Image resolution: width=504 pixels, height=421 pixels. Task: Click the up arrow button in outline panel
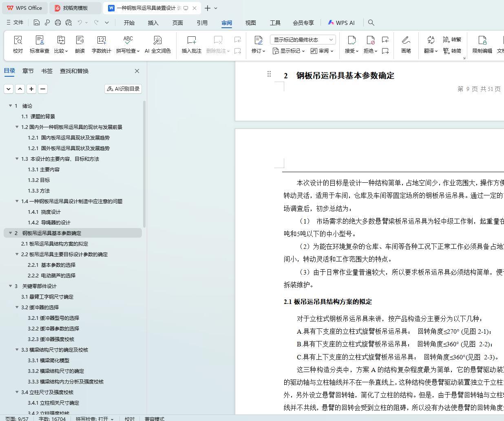click(x=20, y=89)
